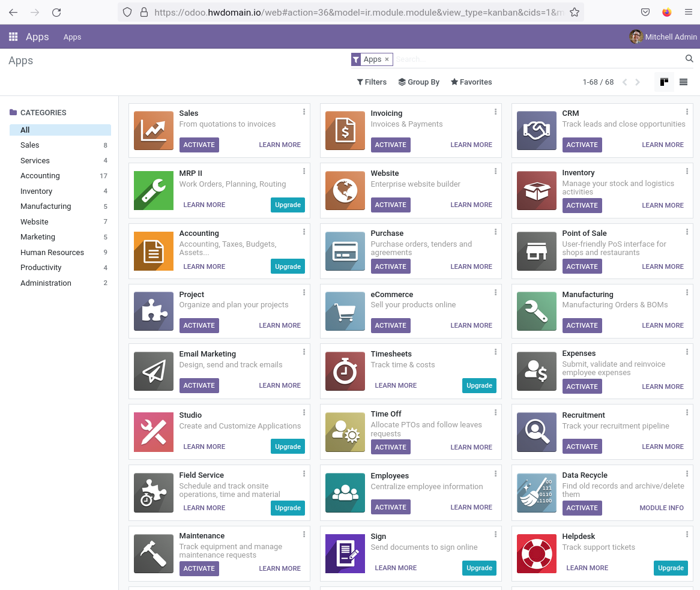Select the Administration category
The height and width of the screenshot is (590, 700).
tap(60, 283)
